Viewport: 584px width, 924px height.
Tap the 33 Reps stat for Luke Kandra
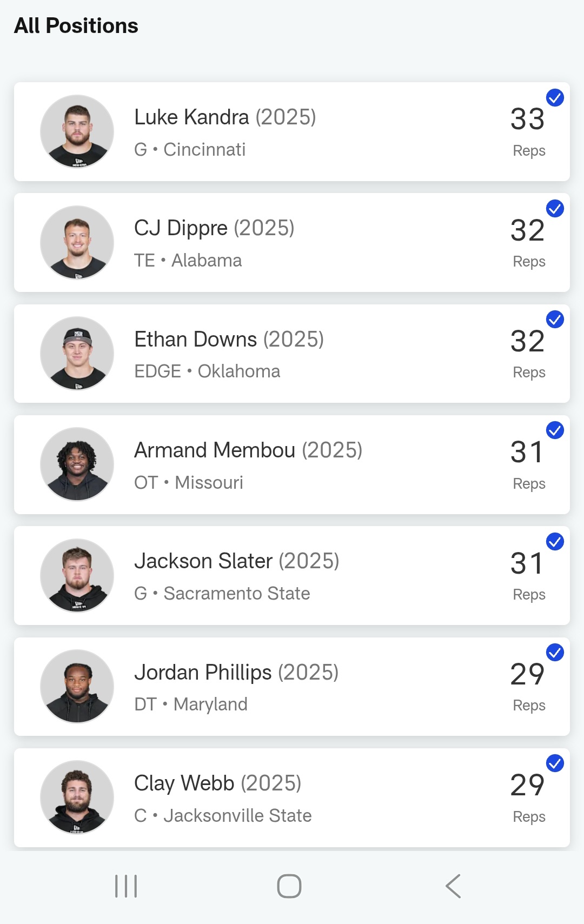tap(528, 131)
